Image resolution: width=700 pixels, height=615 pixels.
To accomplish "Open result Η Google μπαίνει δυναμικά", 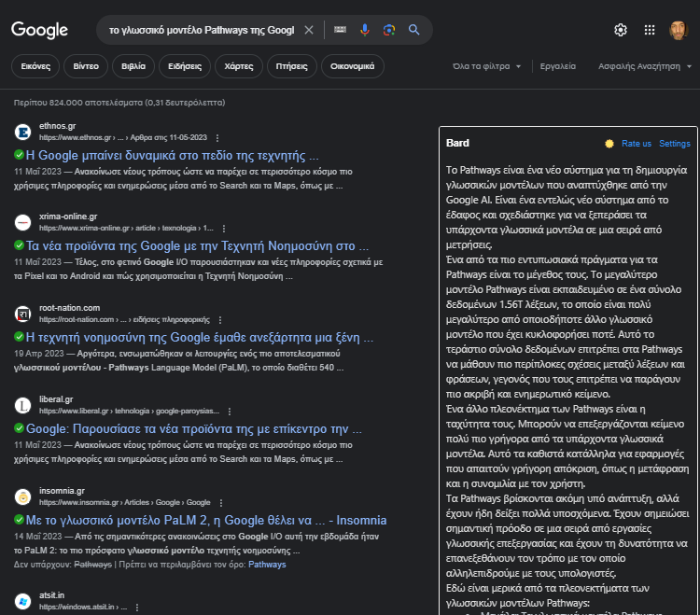I will click(173, 155).
